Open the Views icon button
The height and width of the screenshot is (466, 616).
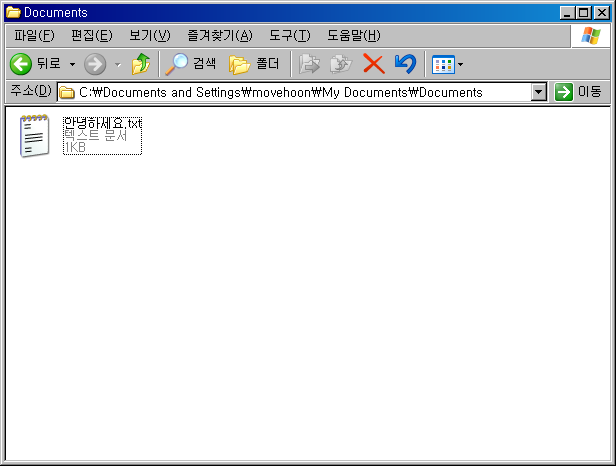(x=443, y=64)
